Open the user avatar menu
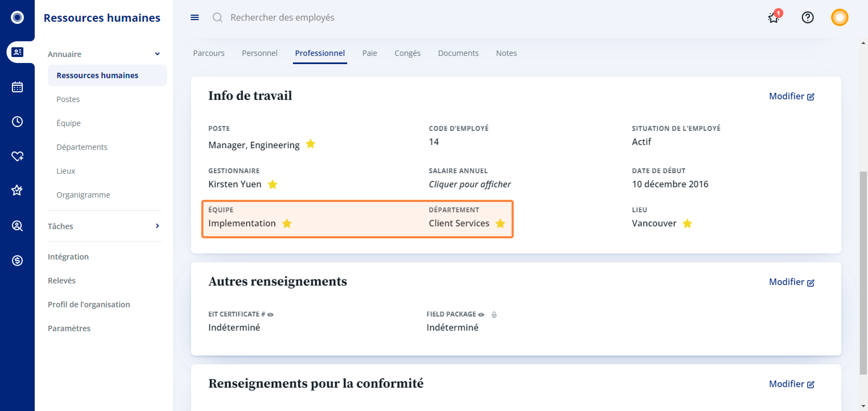Image resolution: width=868 pixels, height=411 pixels. tap(839, 18)
